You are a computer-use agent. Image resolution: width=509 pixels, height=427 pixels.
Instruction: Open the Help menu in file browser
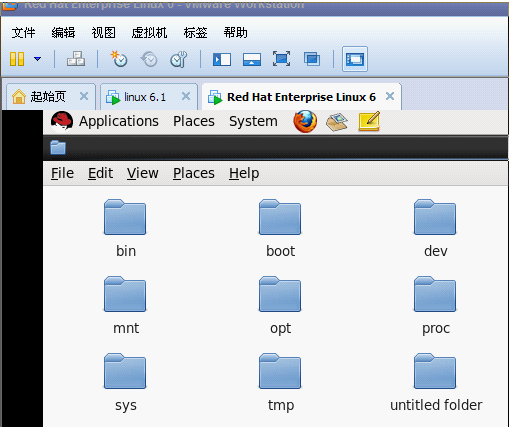(244, 173)
